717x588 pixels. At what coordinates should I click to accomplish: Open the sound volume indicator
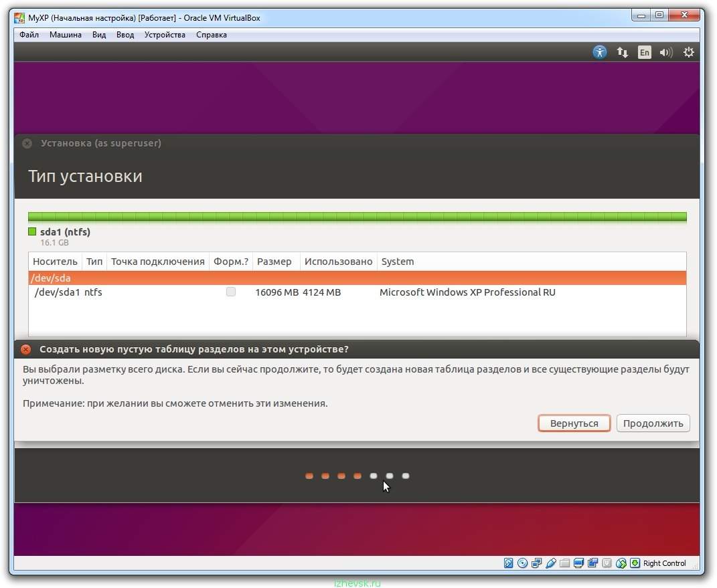coord(665,52)
